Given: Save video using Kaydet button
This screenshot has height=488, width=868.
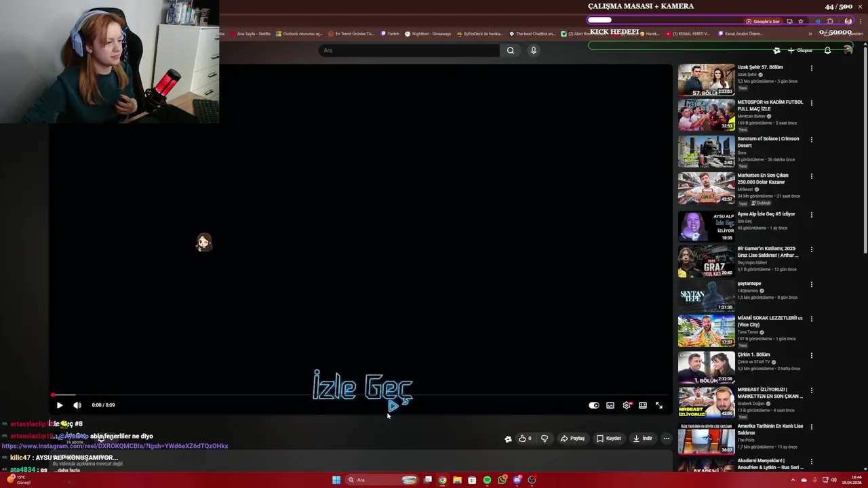Looking at the screenshot, I should tap(609, 439).
